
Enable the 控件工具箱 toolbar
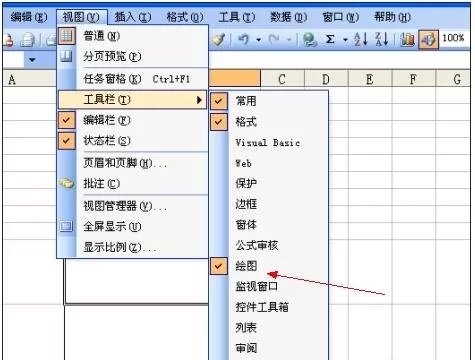(x=269, y=307)
